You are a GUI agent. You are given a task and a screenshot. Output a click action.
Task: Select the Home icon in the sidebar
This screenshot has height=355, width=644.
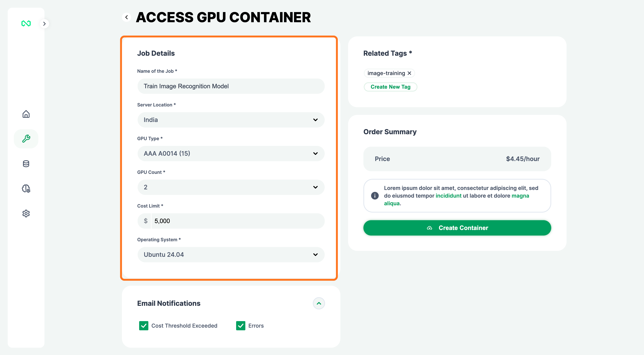26,114
